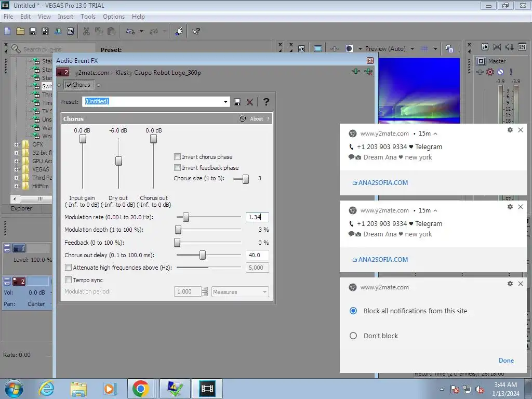Open the Tools menu
The width and height of the screenshot is (532, 399).
(88, 16)
